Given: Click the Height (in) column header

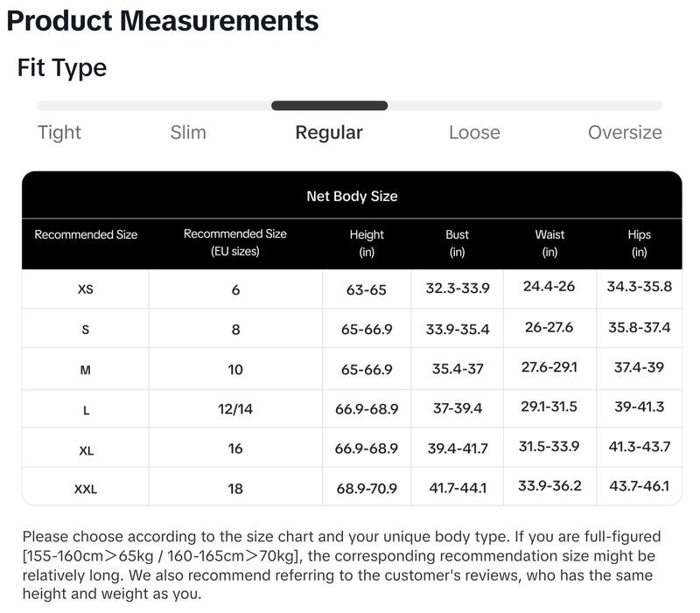Looking at the screenshot, I should 367,243.
